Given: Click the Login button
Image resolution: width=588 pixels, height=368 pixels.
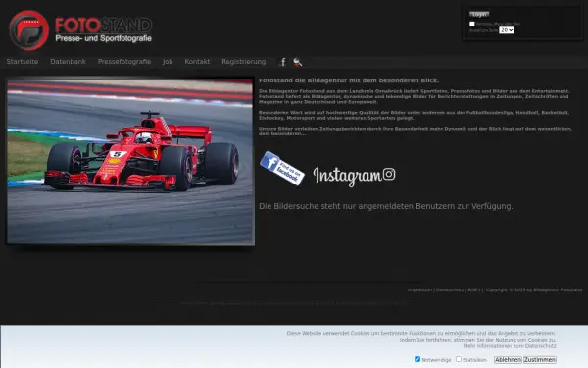Looking at the screenshot, I should (479, 14).
